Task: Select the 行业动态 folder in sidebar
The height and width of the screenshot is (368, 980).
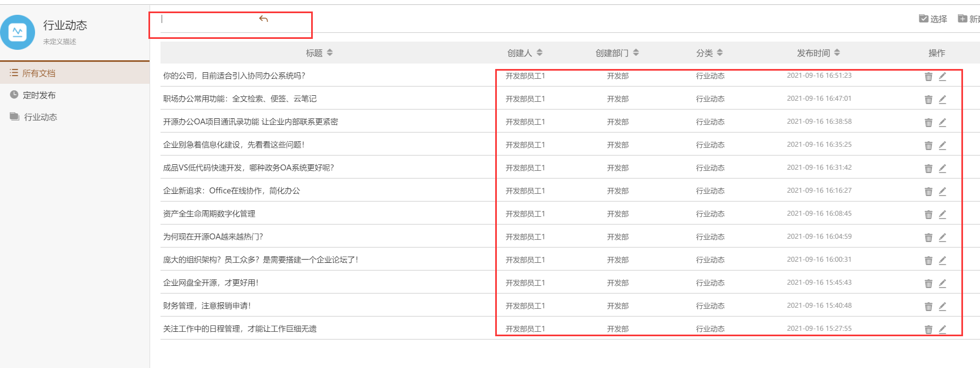Action: point(40,117)
